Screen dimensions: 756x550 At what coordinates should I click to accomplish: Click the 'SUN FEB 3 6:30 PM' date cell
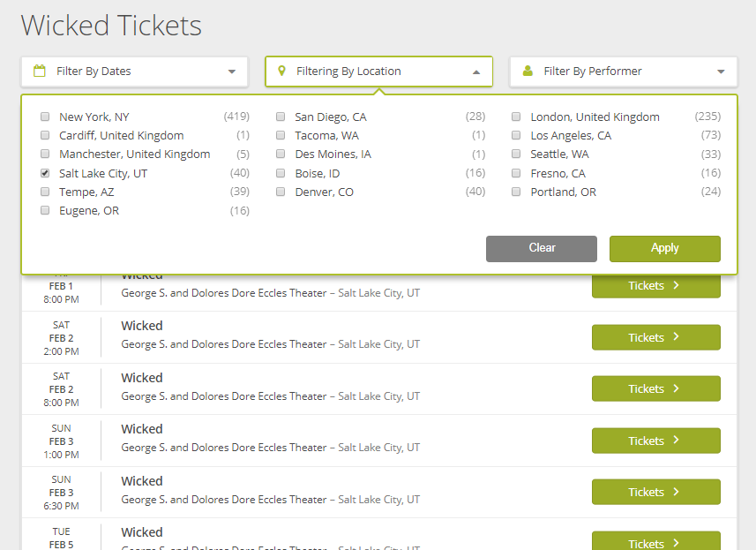point(61,493)
